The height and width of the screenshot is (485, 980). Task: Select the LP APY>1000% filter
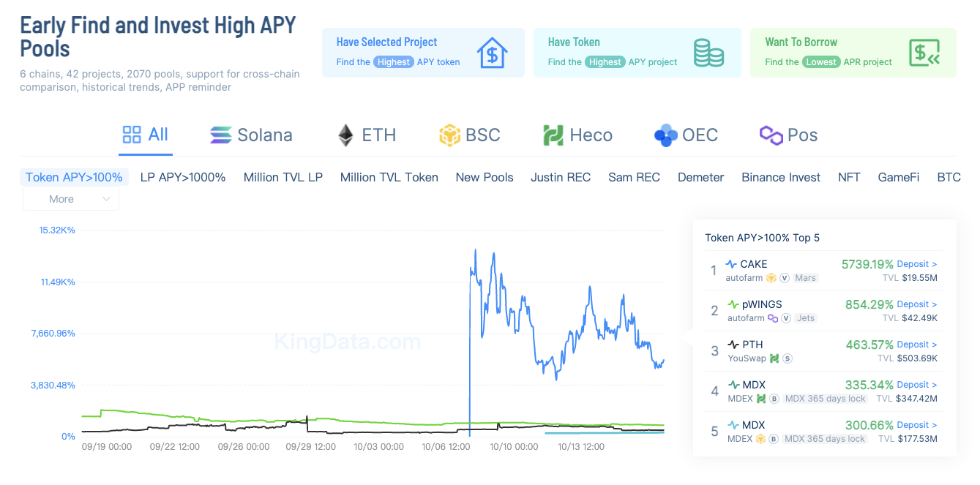(183, 177)
